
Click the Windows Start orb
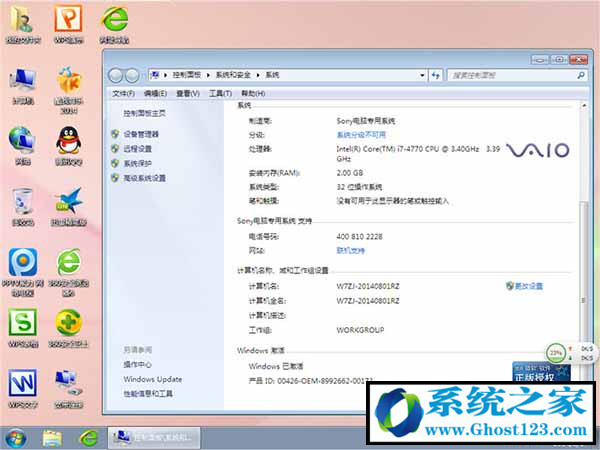[x=15, y=438]
